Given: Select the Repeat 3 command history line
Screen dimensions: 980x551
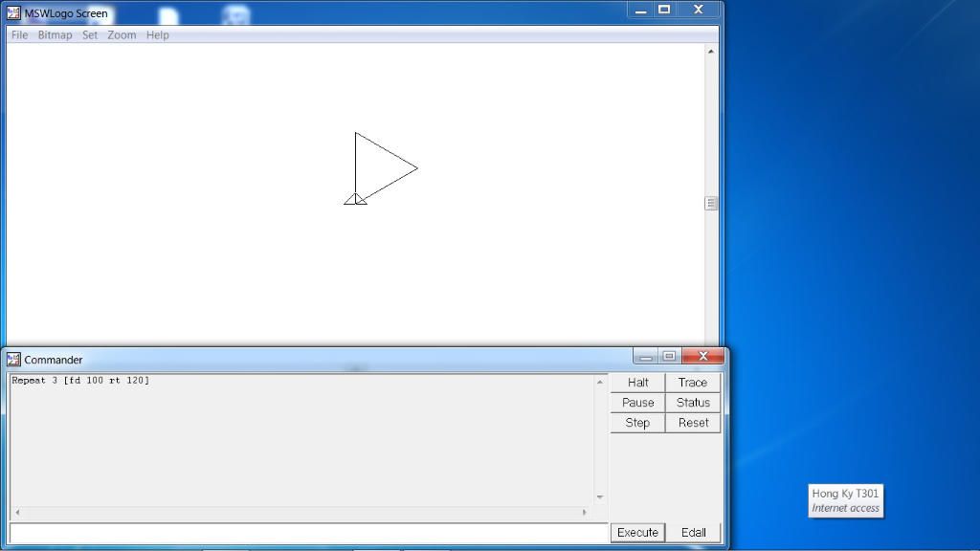Looking at the screenshot, I should pyautogui.click(x=80, y=381).
